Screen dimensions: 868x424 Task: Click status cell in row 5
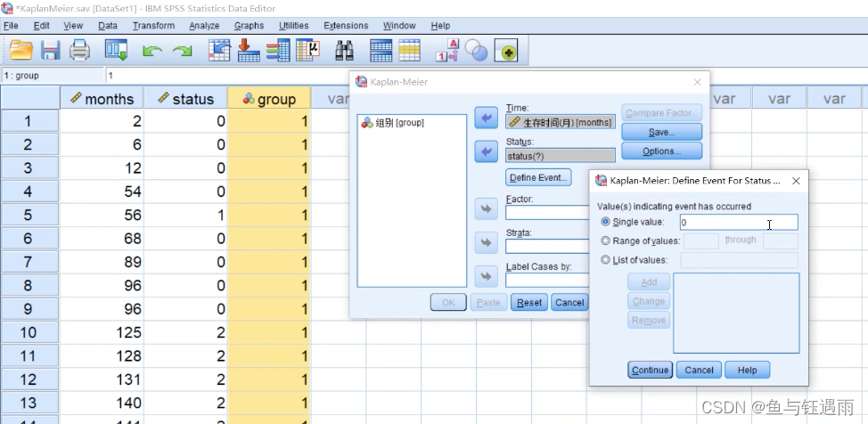pyautogui.click(x=185, y=215)
